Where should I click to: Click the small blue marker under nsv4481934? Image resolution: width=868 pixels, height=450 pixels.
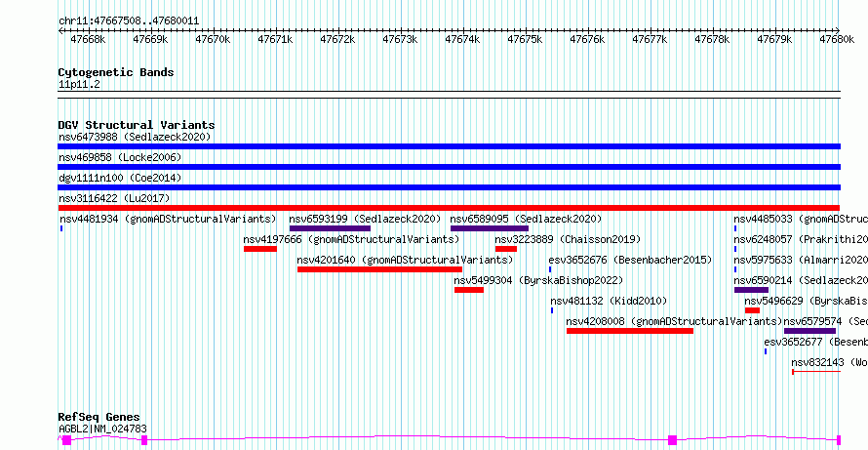61,228
